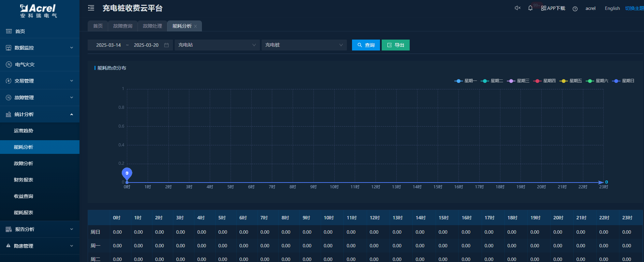This screenshot has width=644, height=262.
Task: Click the 周一 row label
Action: [x=96, y=246]
